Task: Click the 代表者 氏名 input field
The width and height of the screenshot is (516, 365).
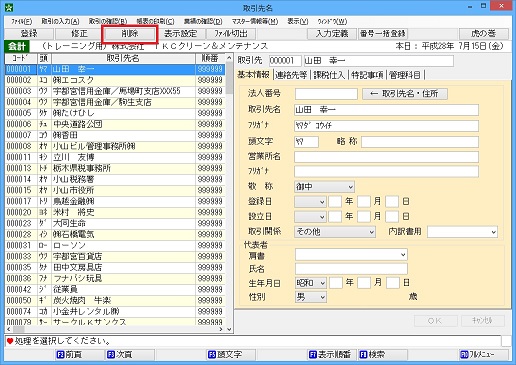Action: pos(351,269)
